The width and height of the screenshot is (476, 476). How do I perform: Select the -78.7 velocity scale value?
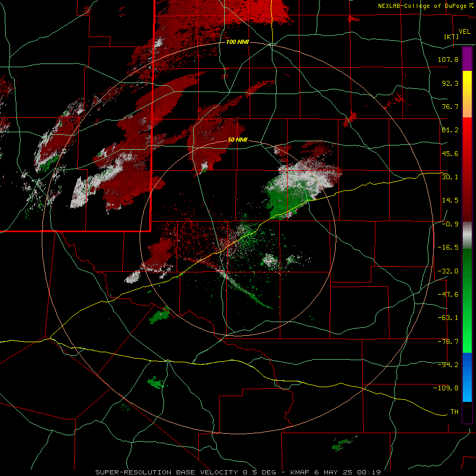pyautogui.click(x=448, y=342)
